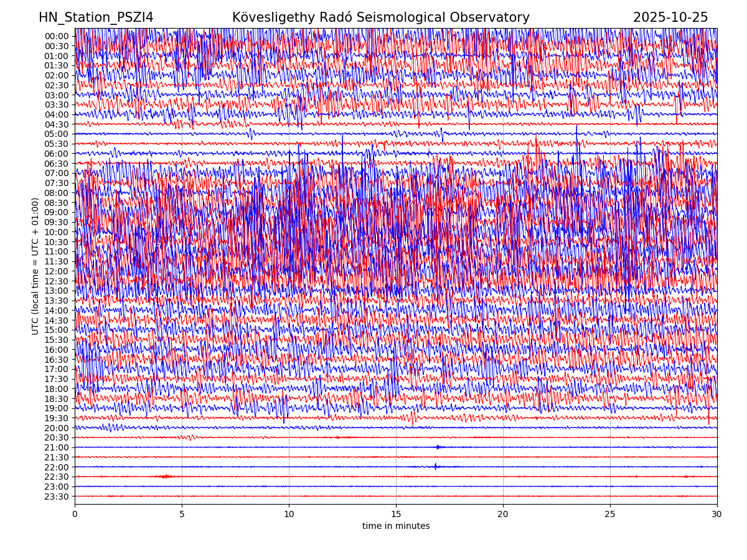Image resolution: width=747 pixels, height=560 pixels.
Task: Click the 'time in minutes' axis label
Action: [x=396, y=526]
